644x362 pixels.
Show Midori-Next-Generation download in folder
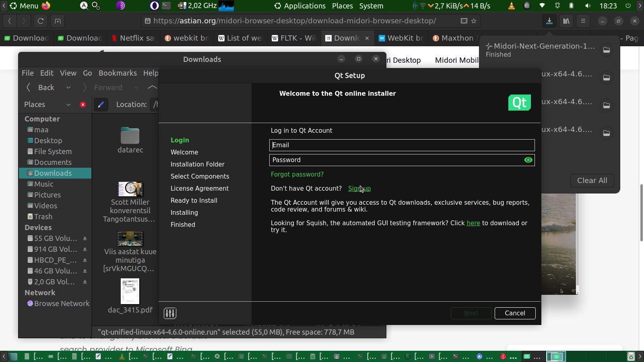pos(606,50)
